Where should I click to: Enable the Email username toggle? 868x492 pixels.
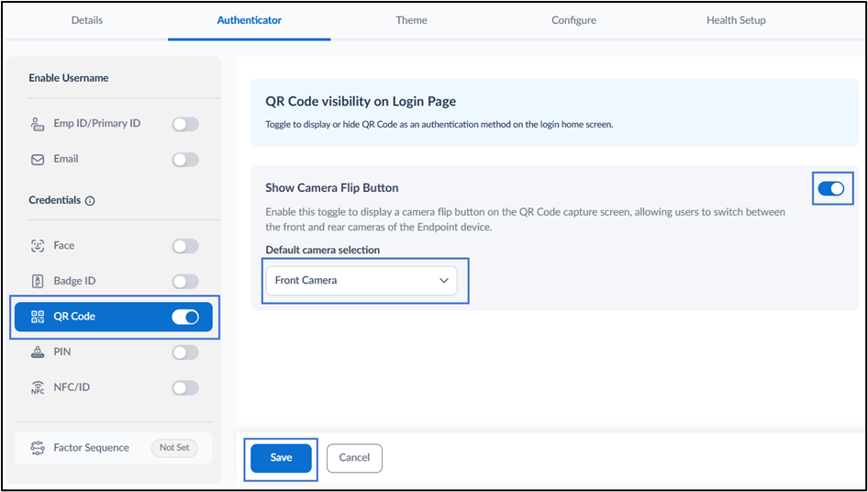tap(185, 160)
